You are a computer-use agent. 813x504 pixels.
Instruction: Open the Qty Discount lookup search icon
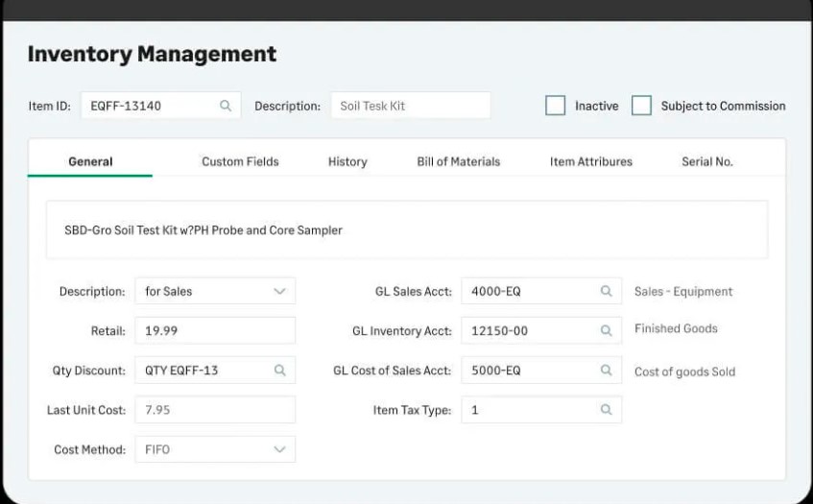(x=279, y=371)
